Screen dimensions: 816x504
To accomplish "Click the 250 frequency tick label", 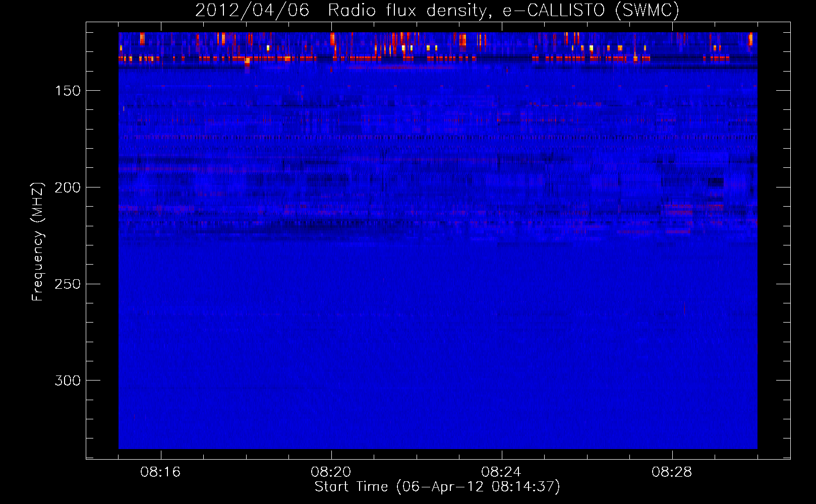I will [x=68, y=284].
